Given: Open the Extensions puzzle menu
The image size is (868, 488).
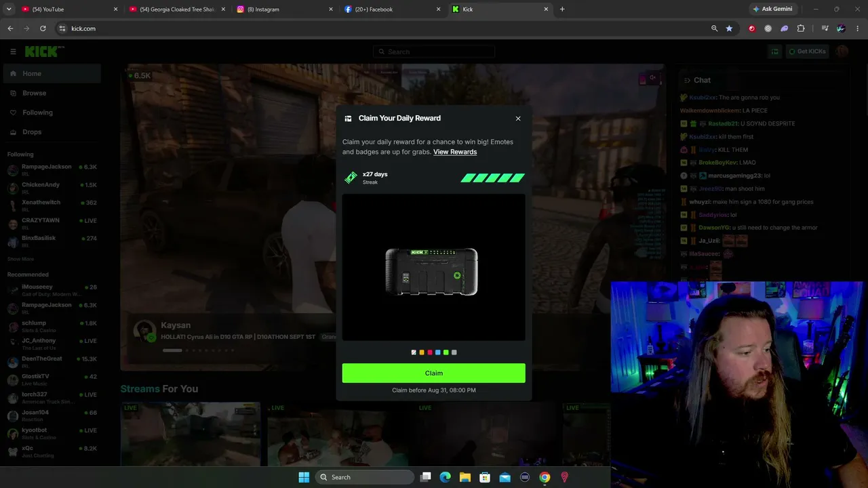Looking at the screenshot, I should pos(801,28).
